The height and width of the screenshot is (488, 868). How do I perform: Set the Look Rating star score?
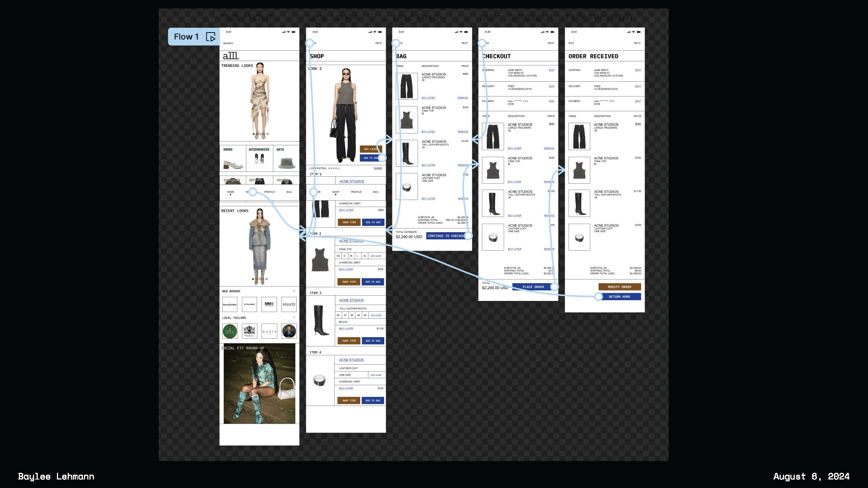[x=333, y=168]
